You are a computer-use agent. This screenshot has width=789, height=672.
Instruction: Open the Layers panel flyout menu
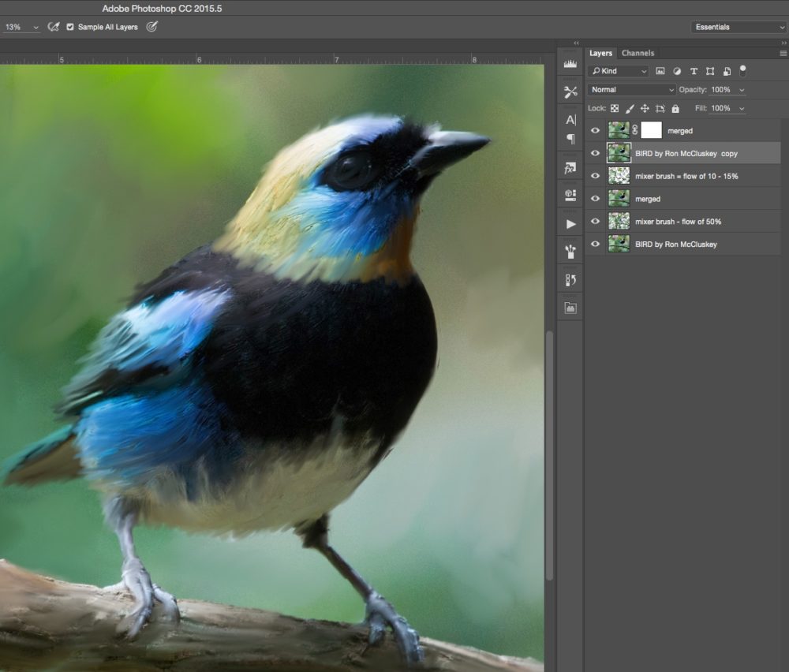[783, 53]
